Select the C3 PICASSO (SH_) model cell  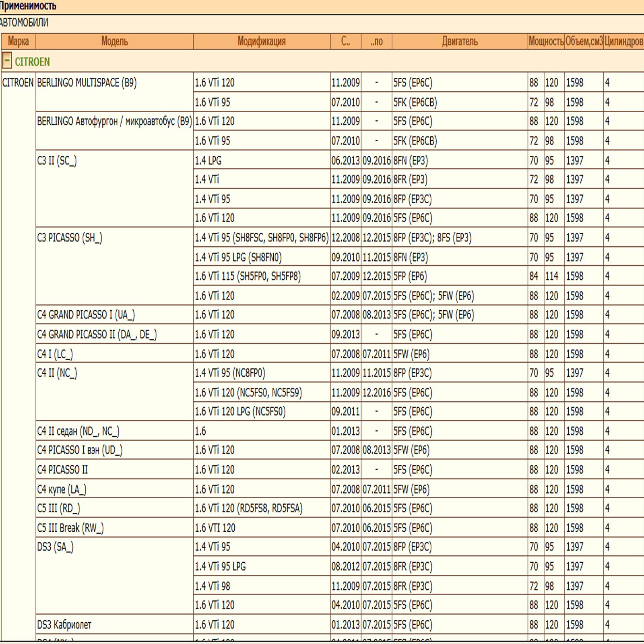70,238
